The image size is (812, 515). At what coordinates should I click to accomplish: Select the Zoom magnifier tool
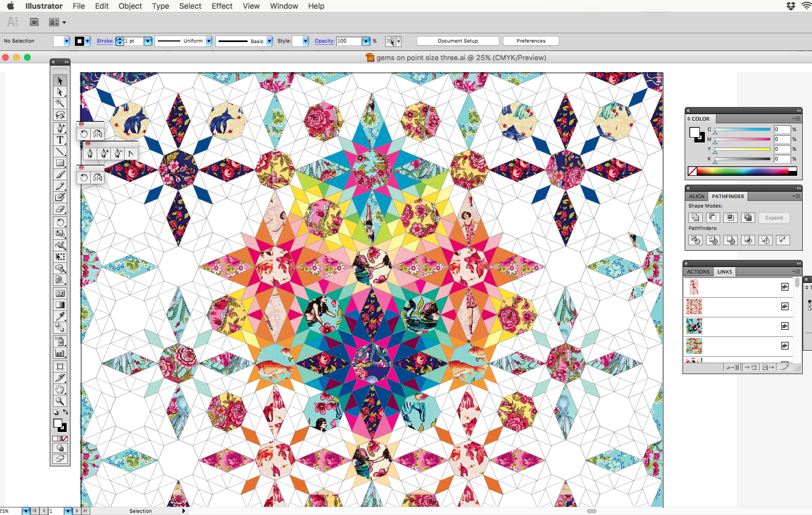[60, 401]
